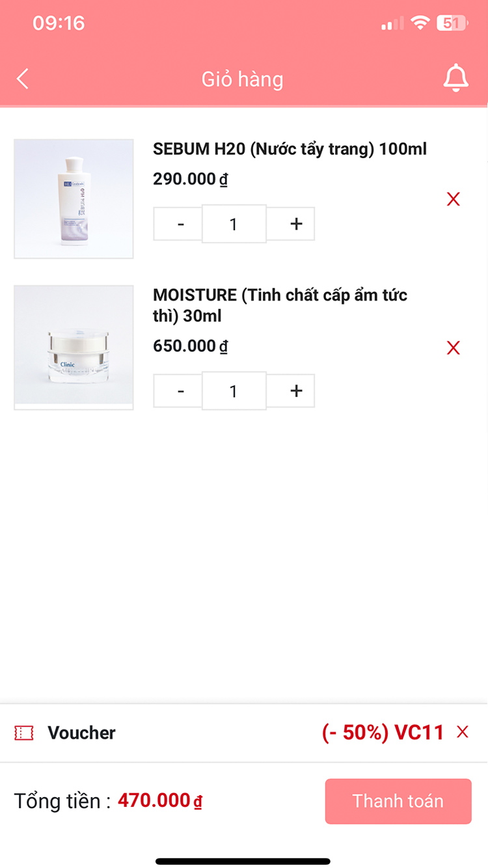Open the MOISTURE cream product thumbnail
The image size is (488, 868).
tap(74, 347)
